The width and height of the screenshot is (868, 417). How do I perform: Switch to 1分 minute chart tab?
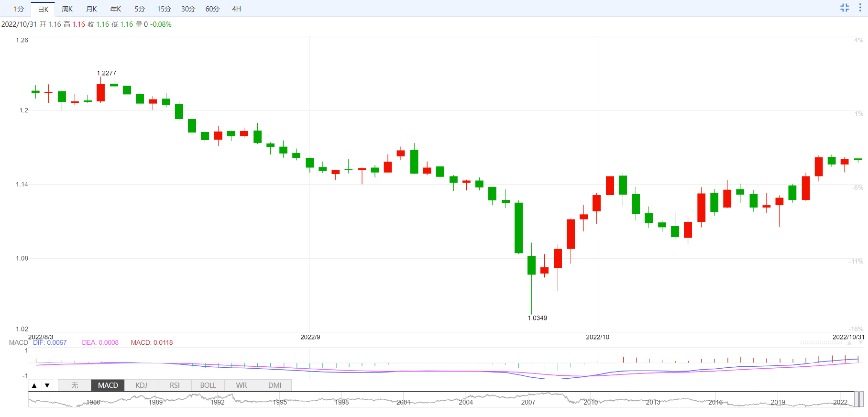[x=19, y=9]
